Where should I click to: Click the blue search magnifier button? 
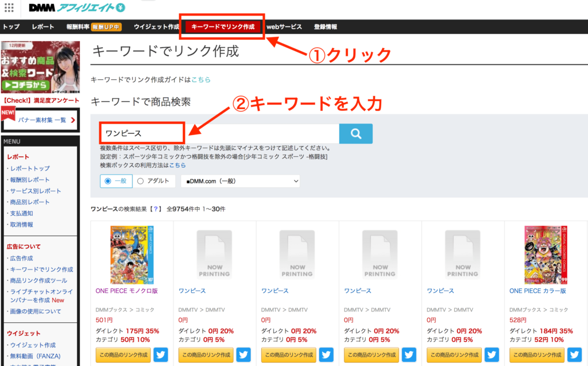coord(355,134)
